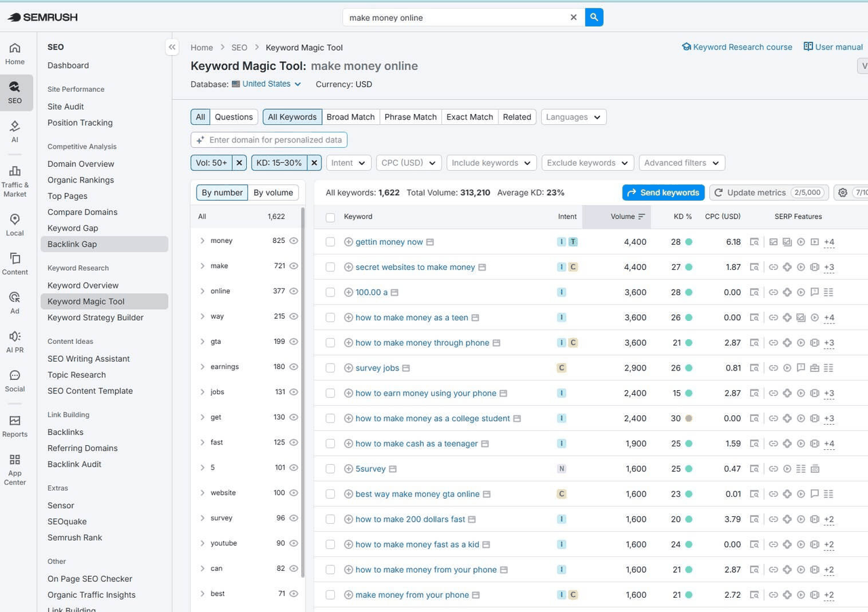Open the Home sidebar icon
This screenshot has height=612, width=868.
(x=15, y=54)
